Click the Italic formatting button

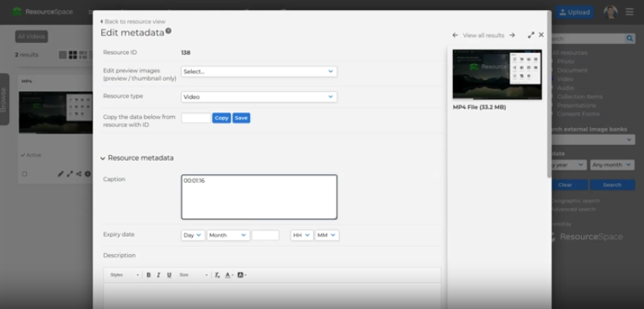point(158,274)
